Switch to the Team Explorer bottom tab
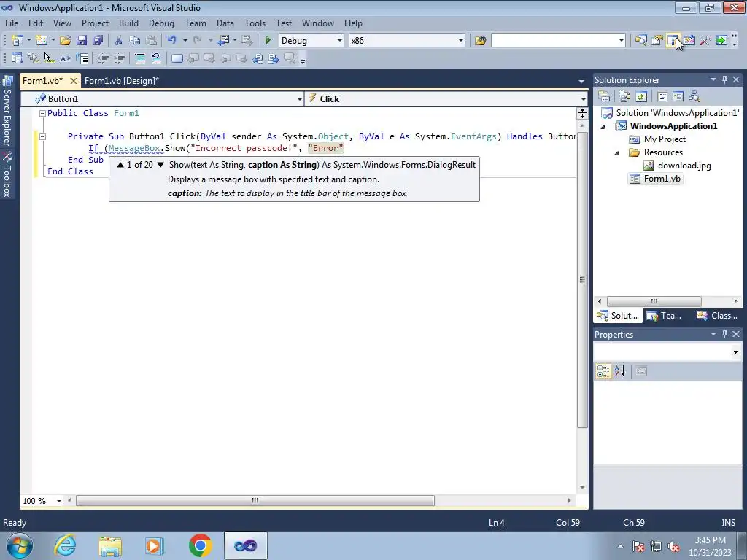This screenshot has height=560, width=747. tap(665, 316)
